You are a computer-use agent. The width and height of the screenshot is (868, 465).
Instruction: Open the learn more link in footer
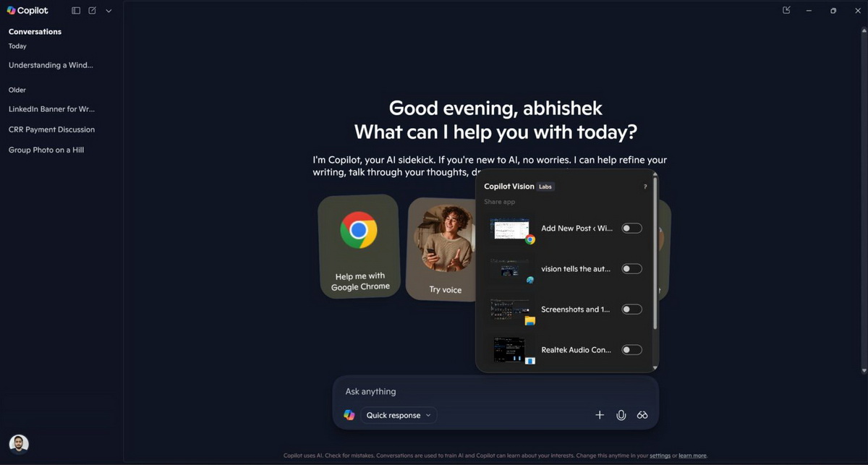[x=692, y=456]
